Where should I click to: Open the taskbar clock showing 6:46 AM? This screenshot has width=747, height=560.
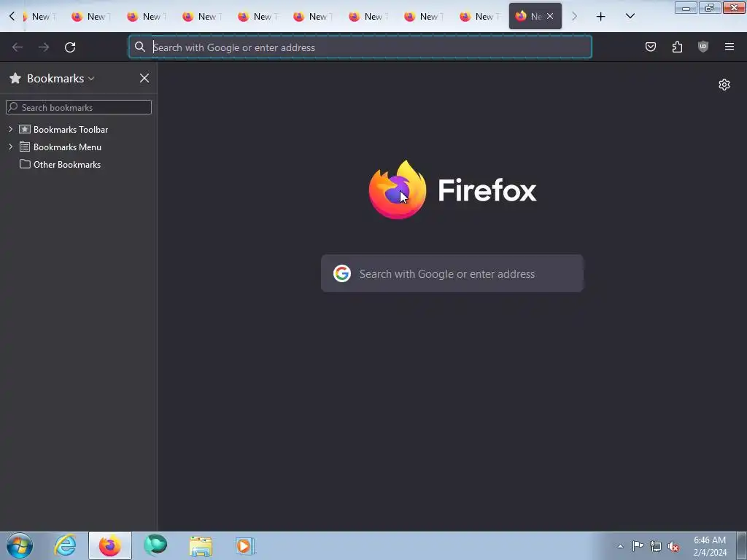tap(710, 546)
